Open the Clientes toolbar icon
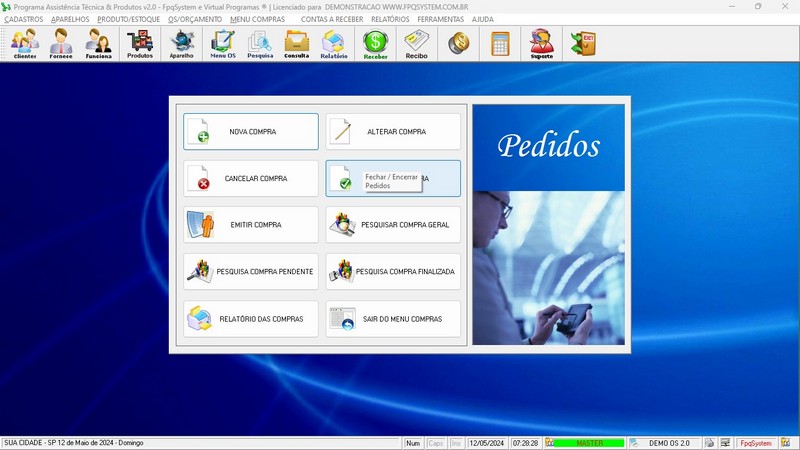800x450 pixels. tap(25, 43)
